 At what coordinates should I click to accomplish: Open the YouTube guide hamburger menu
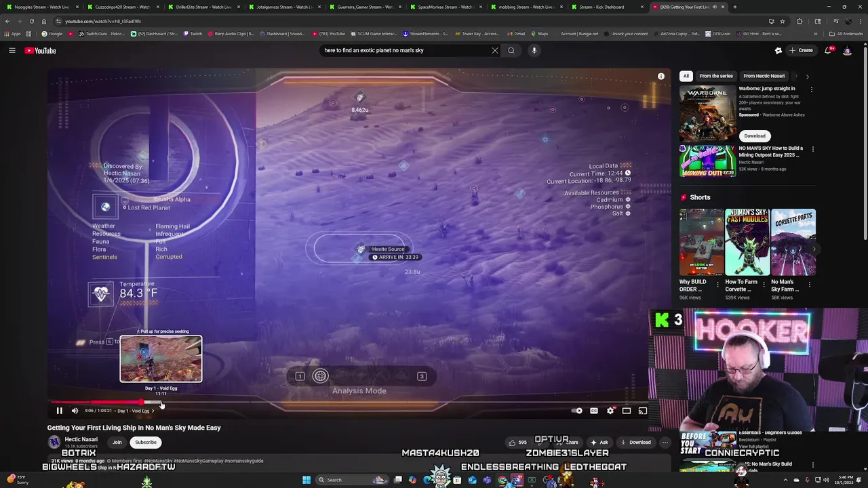12,50
